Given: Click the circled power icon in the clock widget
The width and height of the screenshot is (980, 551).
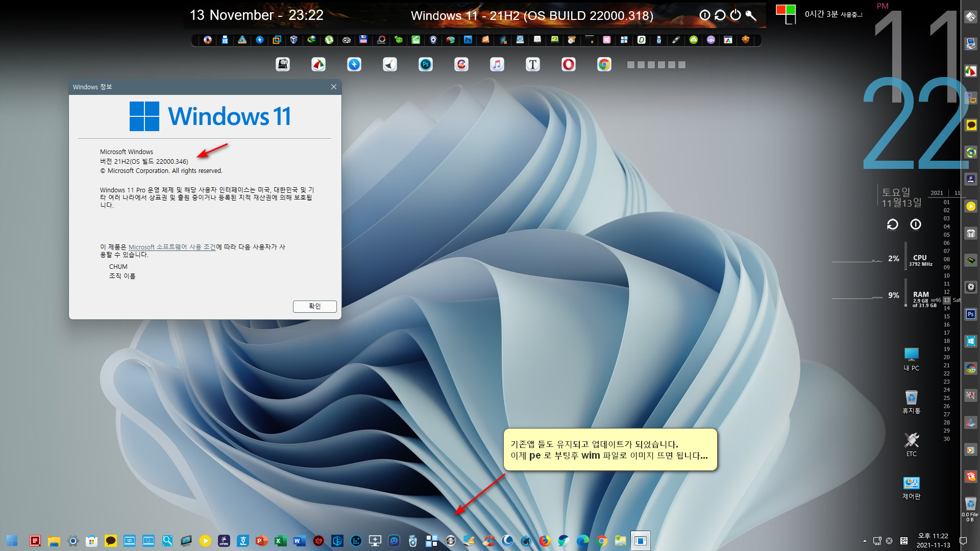Looking at the screenshot, I should click(916, 224).
